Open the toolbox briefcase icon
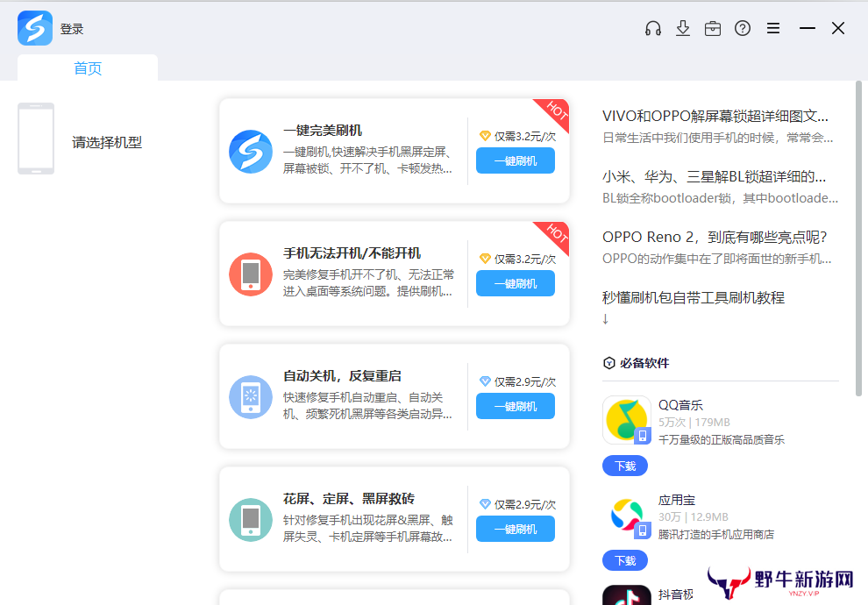This screenshot has width=868, height=605. [x=713, y=28]
